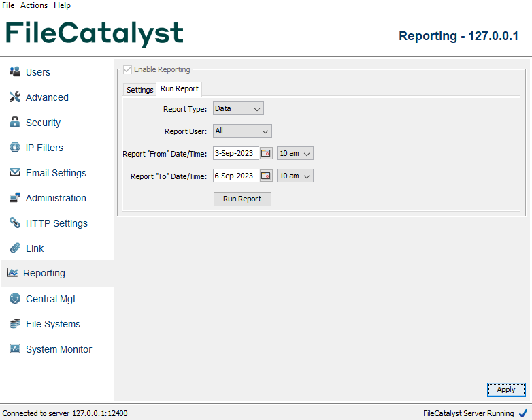Viewport: 532px width, 420px height.
Task: Click the Administration icon
Action: point(15,197)
